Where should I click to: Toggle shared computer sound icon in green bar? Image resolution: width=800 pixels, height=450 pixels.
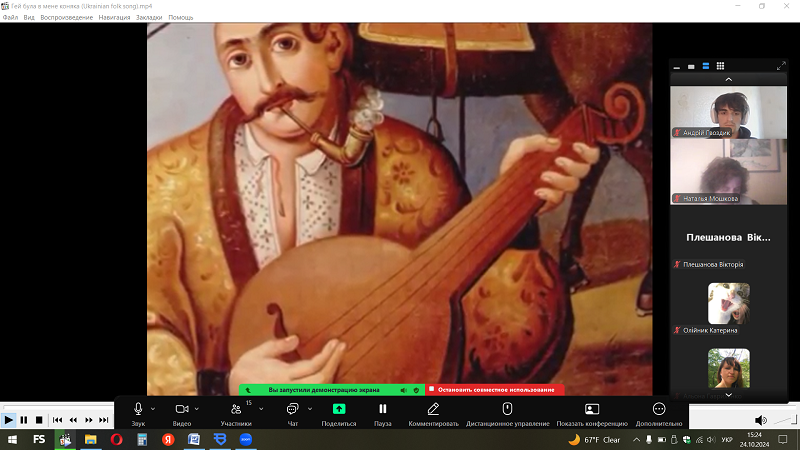coord(404,390)
